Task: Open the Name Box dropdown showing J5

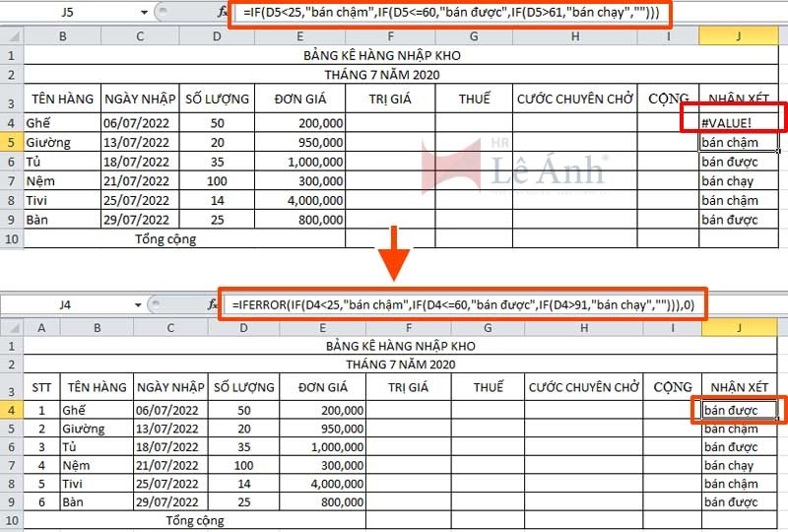Action: coord(144,14)
